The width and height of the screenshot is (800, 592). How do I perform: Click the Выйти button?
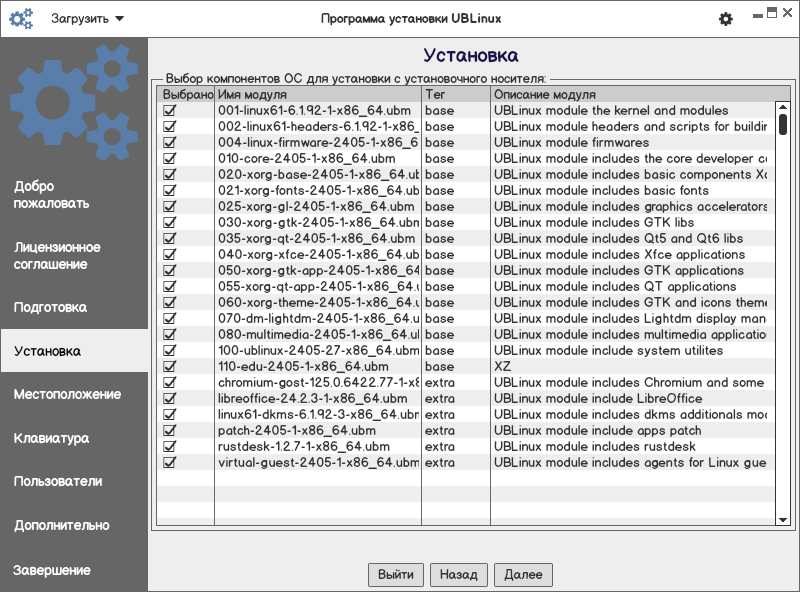click(396, 575)
